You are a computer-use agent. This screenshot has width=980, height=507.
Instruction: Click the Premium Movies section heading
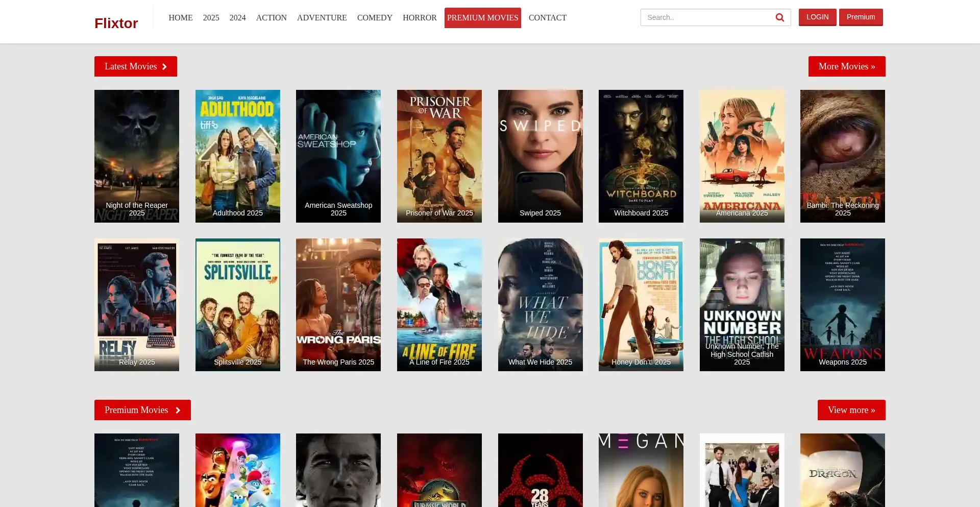point(142,410)
